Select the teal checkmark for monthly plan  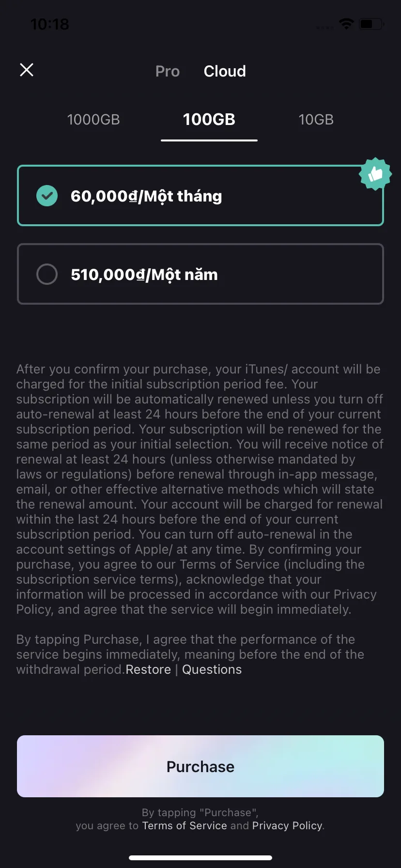click(x=47, y=196)
